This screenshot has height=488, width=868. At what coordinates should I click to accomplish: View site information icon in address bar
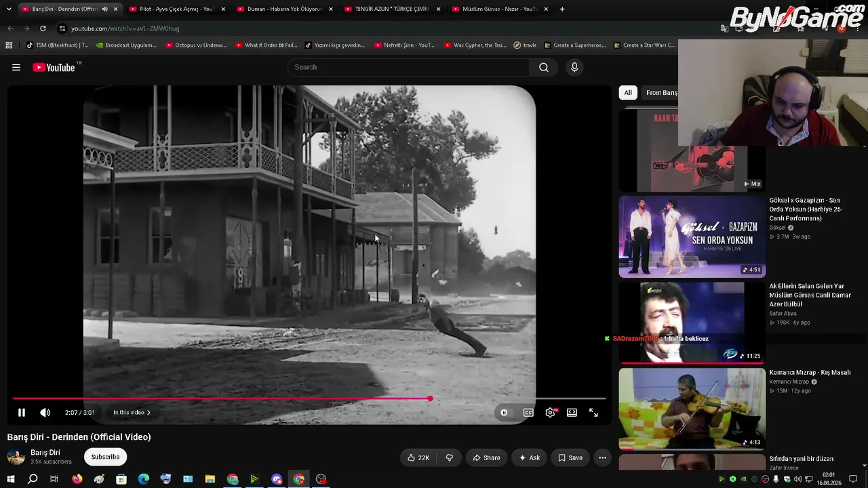tap(62, 28)
